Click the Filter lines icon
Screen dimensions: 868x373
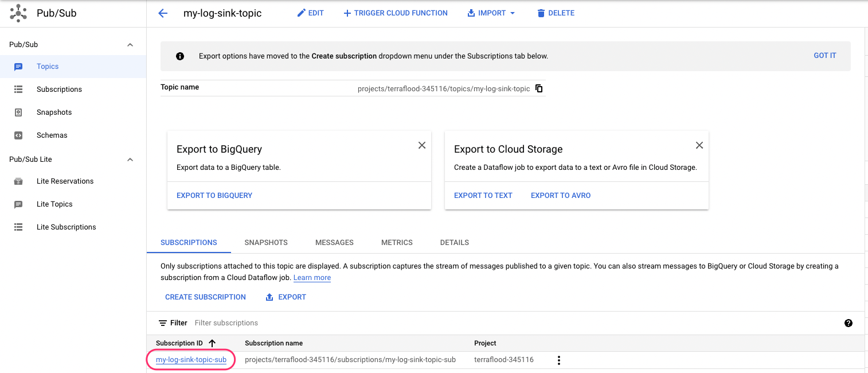click(163, 323)
